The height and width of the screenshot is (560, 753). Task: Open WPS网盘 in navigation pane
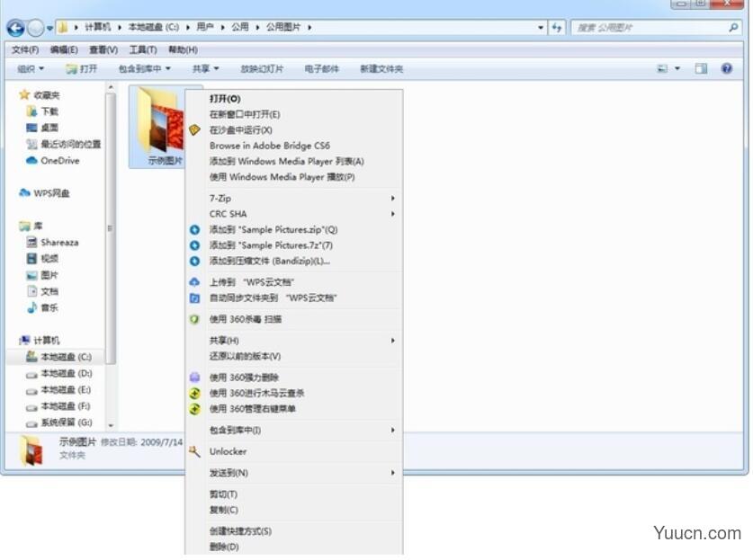tap(44, 193)
